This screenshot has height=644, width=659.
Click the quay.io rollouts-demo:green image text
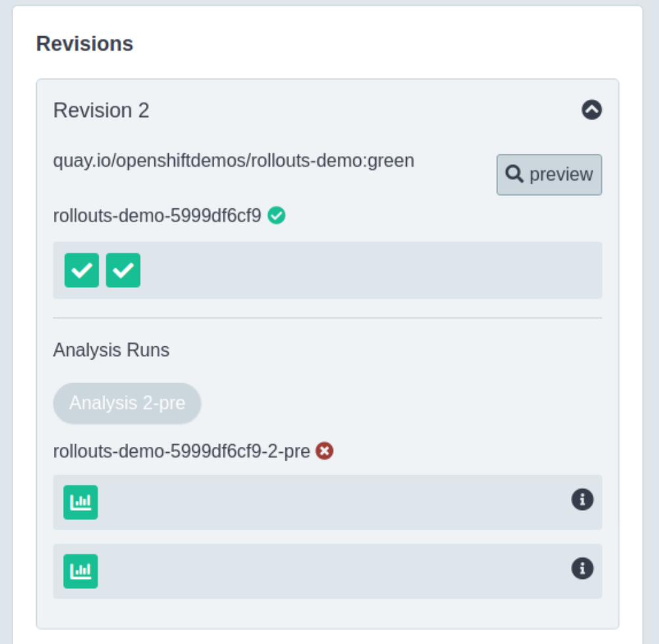point(233,160)
